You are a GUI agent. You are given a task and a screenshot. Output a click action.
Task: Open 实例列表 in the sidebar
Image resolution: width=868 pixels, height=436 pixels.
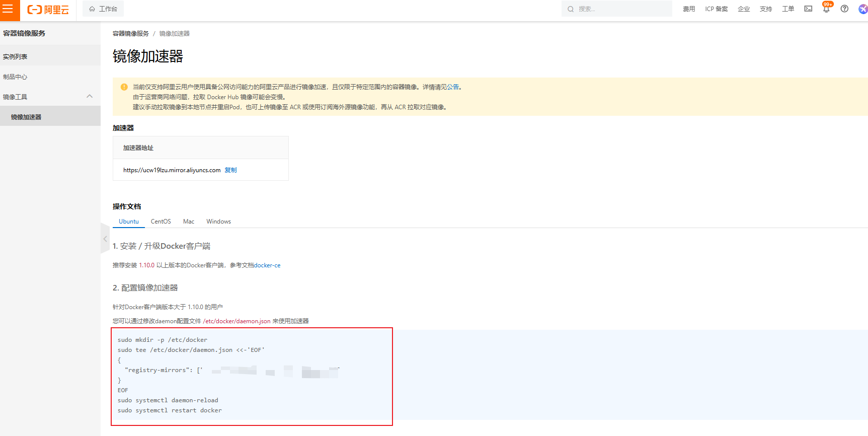15,57
